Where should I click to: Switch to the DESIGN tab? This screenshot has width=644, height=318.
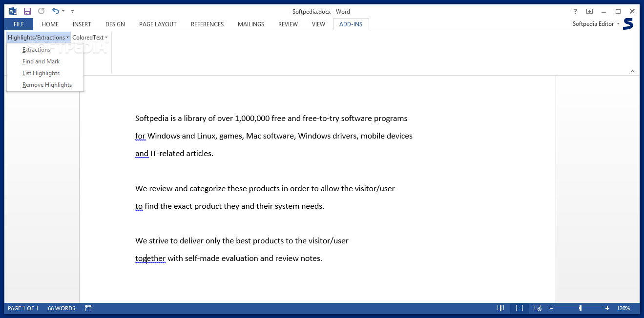click(x=115, y=24)
